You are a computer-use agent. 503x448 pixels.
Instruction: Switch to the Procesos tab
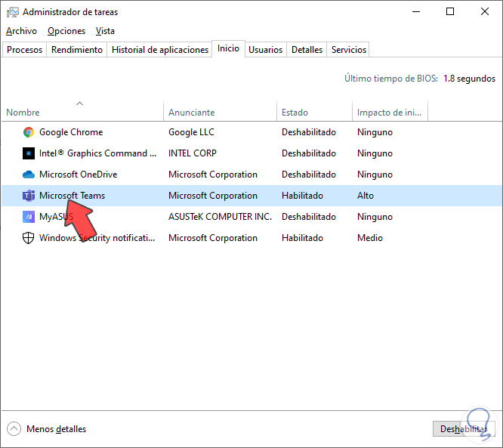(24, 50)
